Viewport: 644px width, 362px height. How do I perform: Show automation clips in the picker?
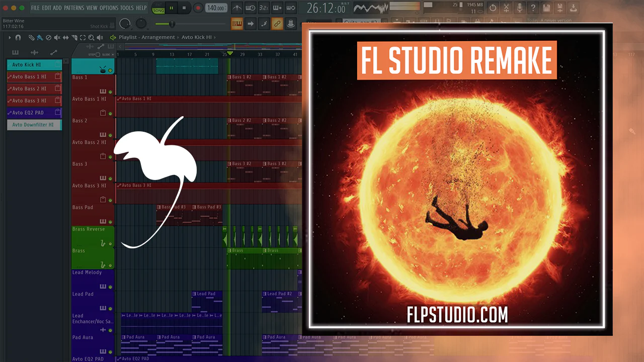[x=53, y=52]
